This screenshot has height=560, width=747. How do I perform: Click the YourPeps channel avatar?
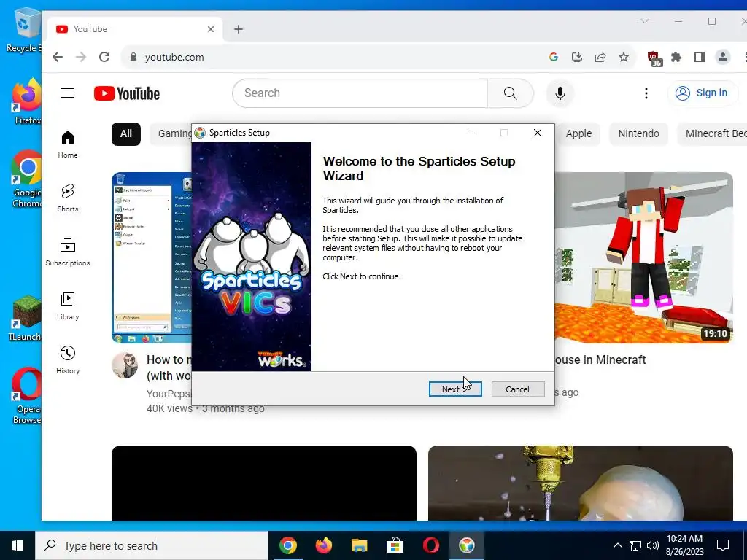point(125,366)
